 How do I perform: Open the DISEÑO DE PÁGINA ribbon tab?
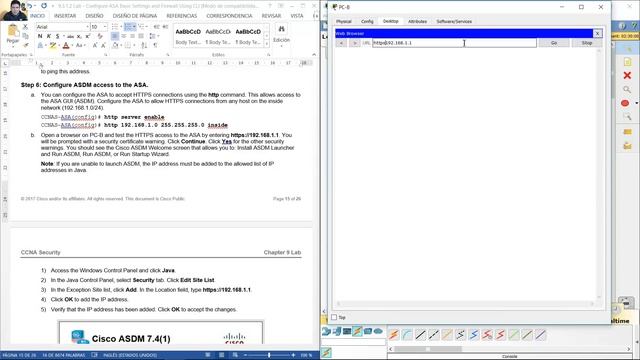135,16
